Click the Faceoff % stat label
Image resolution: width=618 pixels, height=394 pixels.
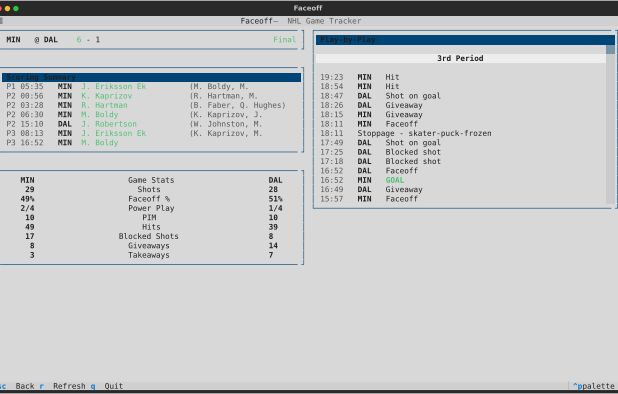(x=149, y=199)
